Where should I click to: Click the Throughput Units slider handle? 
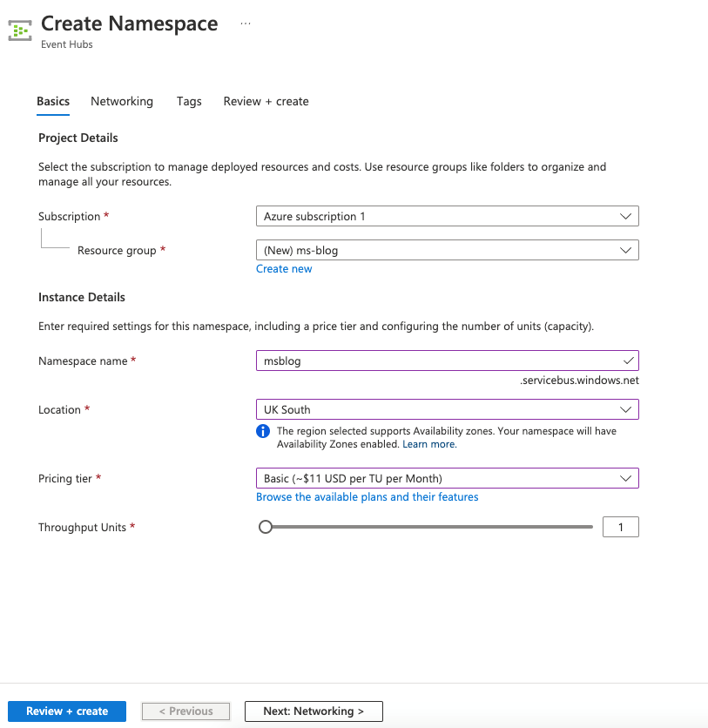266,527
